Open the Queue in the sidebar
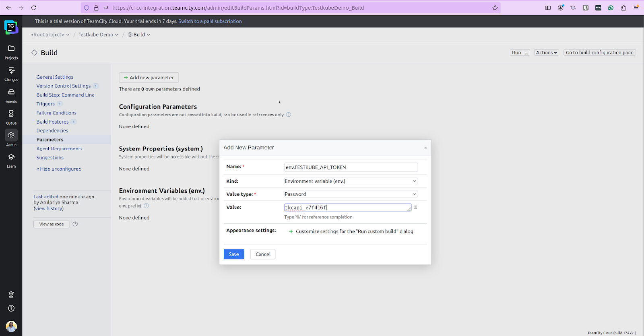 (x=11, y=117)
